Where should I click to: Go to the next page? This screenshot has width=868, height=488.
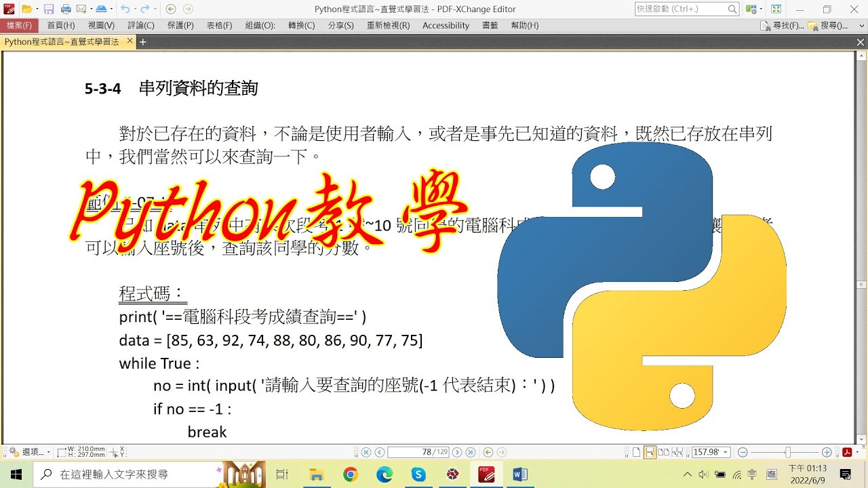(x=457, y=452)
